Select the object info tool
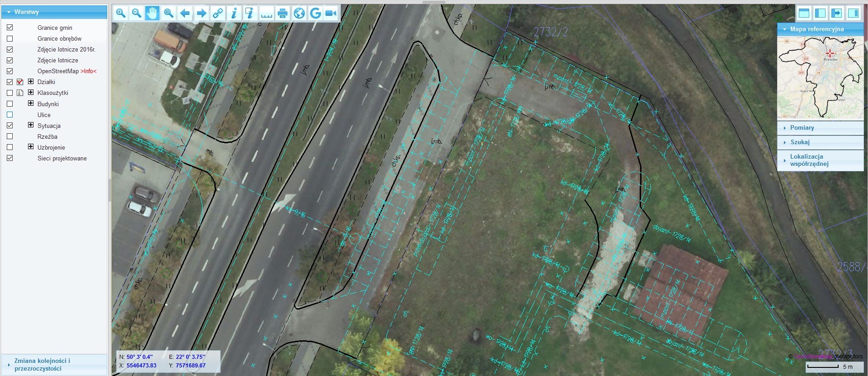Viewport: 868px width, 376px height. pos(234,13)
